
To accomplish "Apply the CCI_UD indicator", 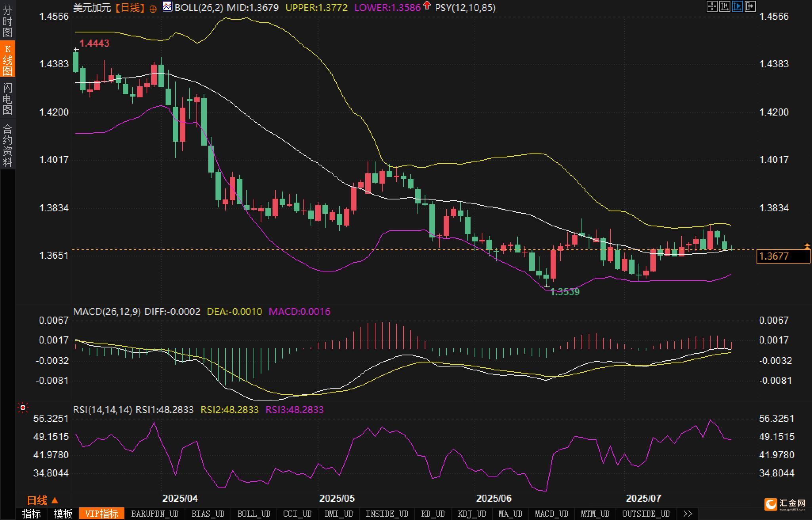I will [x=297, y=514].
